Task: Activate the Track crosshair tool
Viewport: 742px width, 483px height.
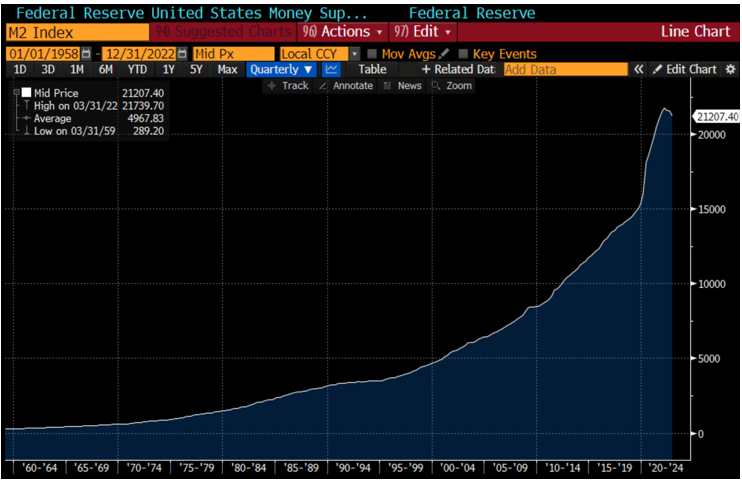Action: tap(288, 86)
